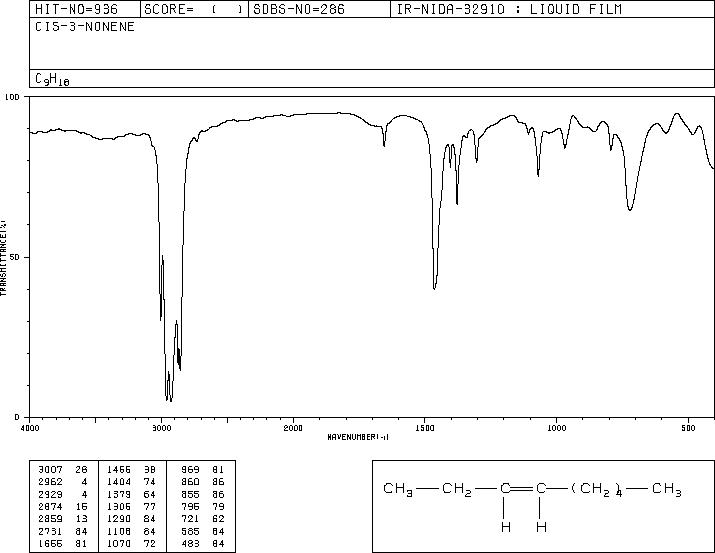Select the compound name CIS-3-NONENE
The height and width of the screenshot is (553, 715).
click(85, 27)
